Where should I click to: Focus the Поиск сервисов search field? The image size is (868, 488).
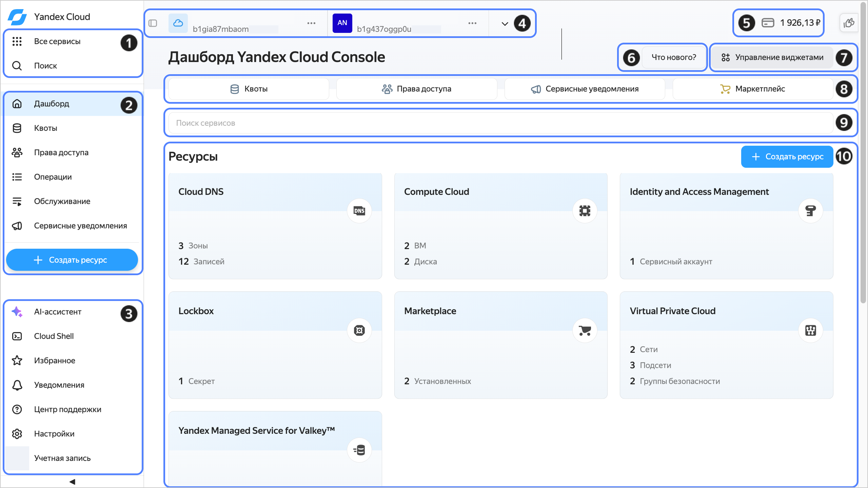501,123
